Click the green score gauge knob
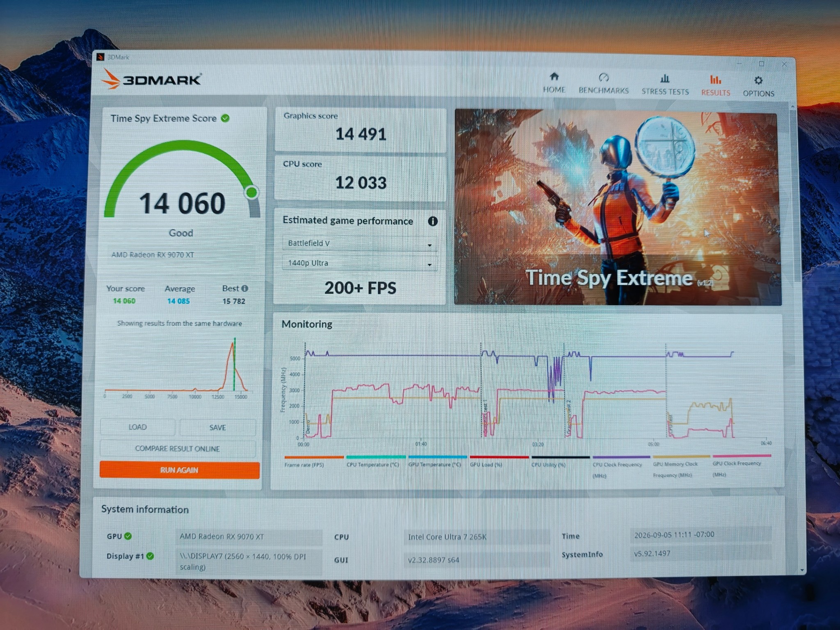Viewport: 840px width, 630px height. [x=251, y=192]
